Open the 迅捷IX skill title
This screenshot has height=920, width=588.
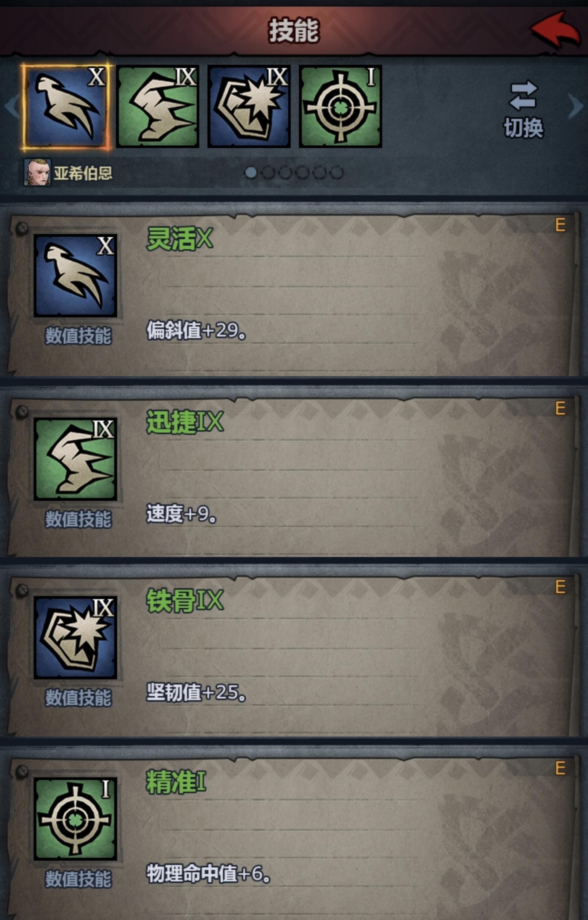click(185, 422)
